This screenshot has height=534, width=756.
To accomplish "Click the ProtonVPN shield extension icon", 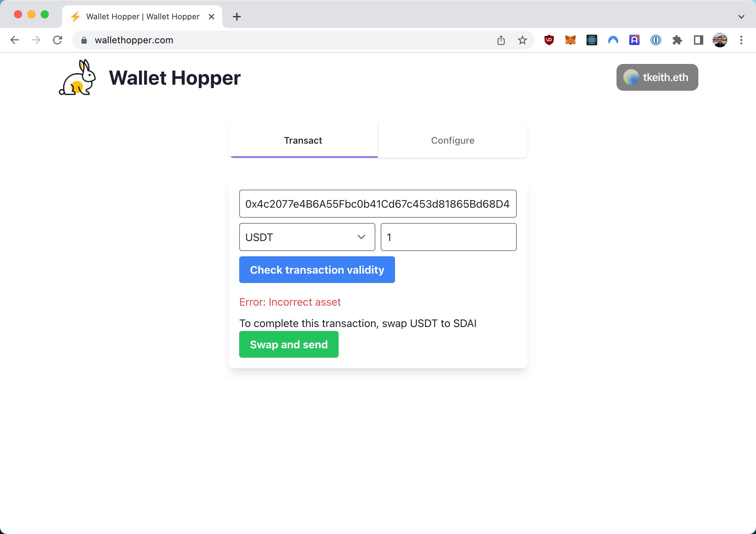I will pos(613,39).
